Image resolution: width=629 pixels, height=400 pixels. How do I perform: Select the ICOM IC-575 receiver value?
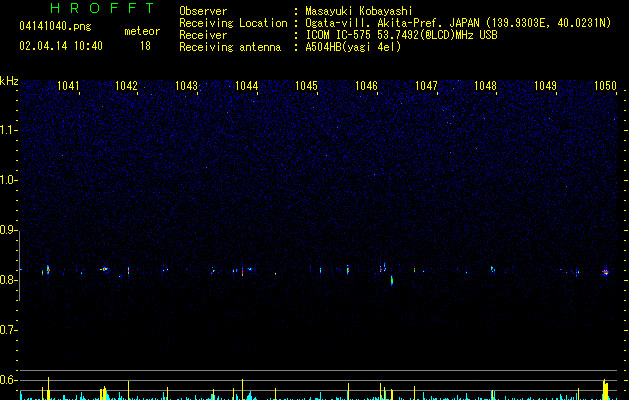(x=401, y=35)
